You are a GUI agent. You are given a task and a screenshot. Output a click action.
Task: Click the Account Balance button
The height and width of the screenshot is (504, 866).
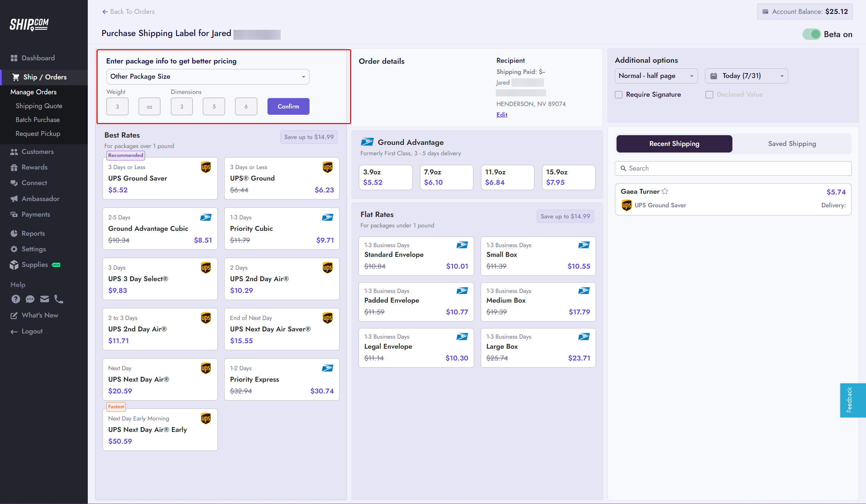805,11
